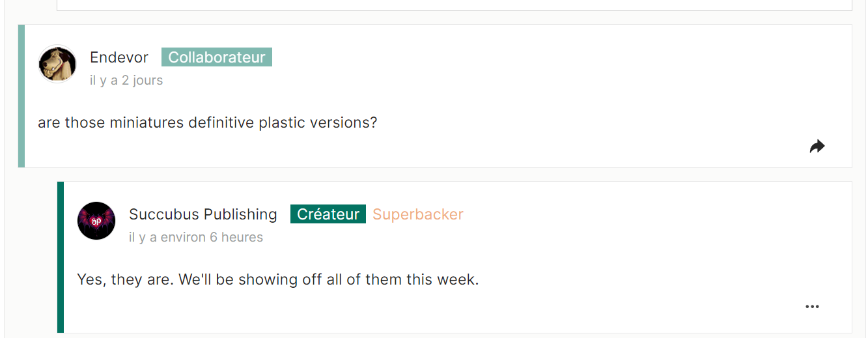
Task: Open Endevor's username link
Action: 119,57
